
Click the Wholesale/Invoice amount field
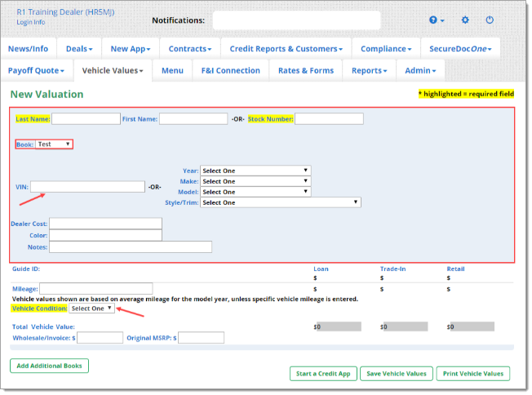coord(100,338)
